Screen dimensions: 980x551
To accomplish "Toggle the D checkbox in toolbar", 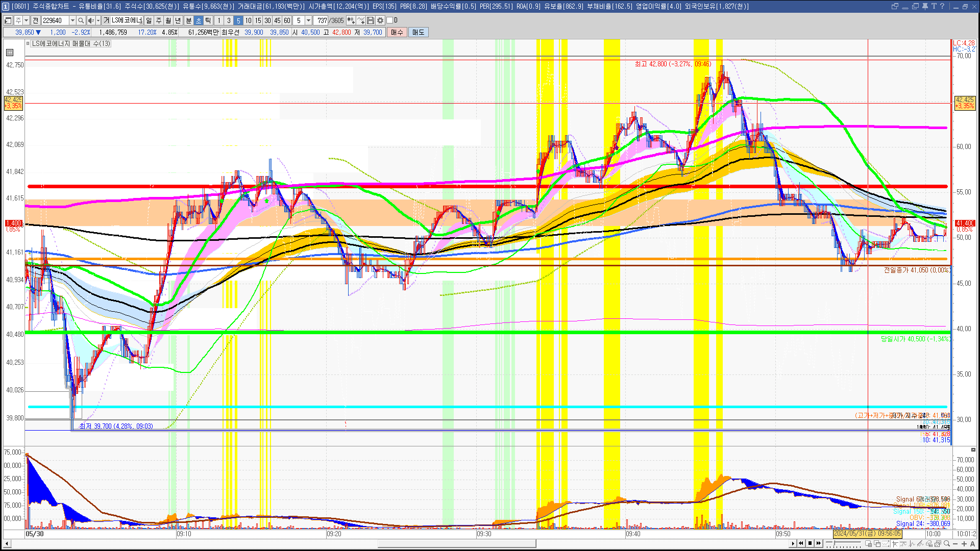I will point(390,20).
